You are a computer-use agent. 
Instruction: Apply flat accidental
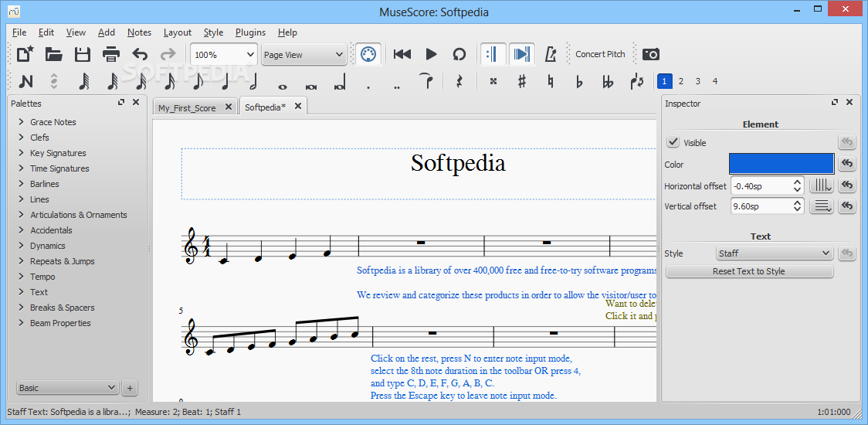tap(579, 81)
